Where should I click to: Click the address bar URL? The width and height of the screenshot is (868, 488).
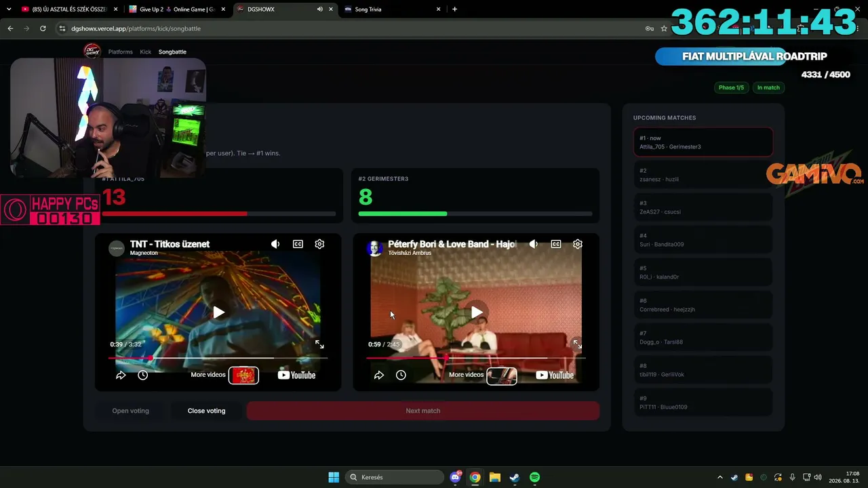[x=136, y=28]
